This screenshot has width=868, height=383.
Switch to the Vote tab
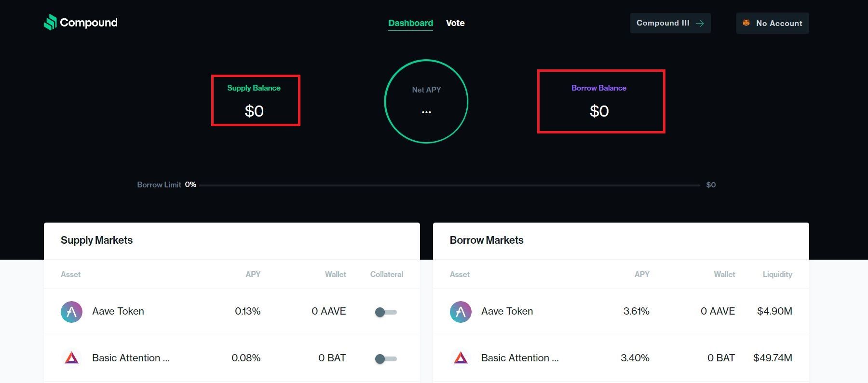tap(455, 23)
